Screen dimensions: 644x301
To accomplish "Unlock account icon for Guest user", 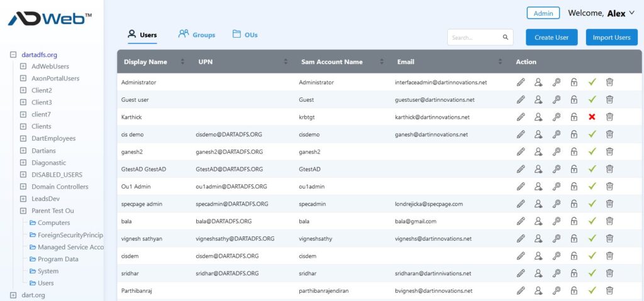I will 574,99.
